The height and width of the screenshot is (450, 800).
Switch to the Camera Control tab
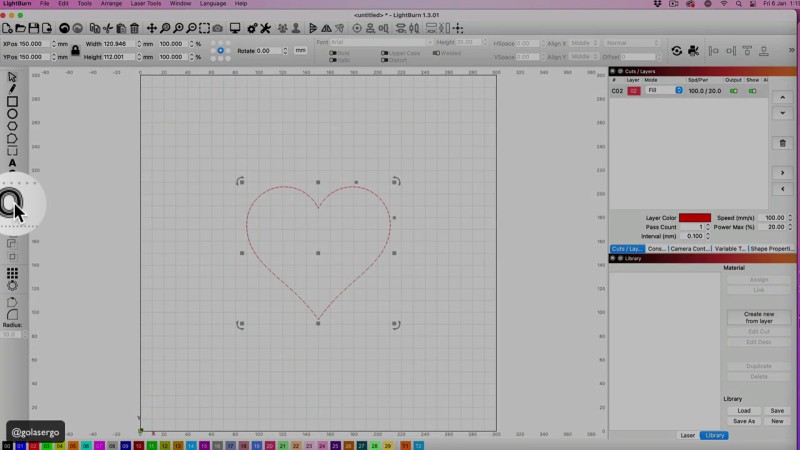click(x=690, y=248)
